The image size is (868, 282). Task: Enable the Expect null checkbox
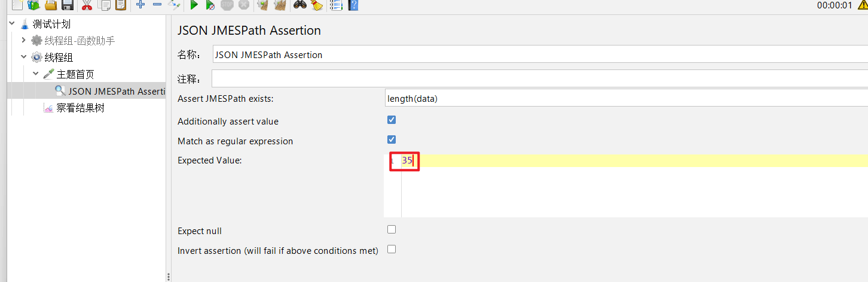coord(392,229)
